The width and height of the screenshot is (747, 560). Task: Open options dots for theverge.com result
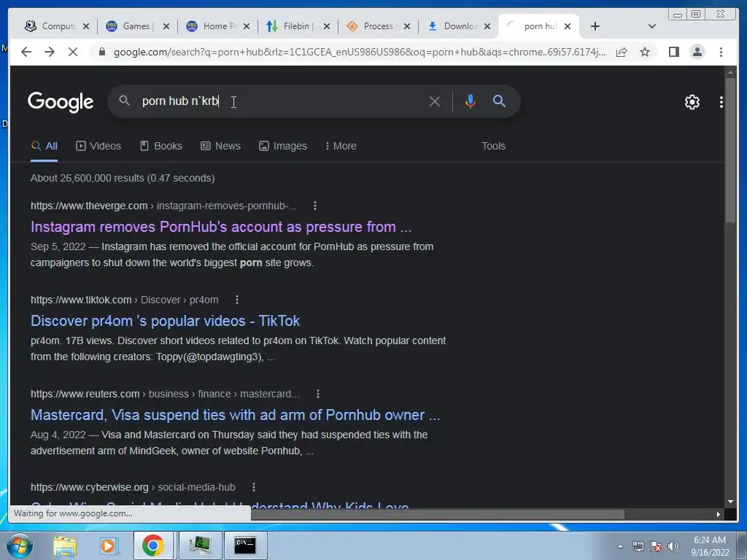coord(315,206)
